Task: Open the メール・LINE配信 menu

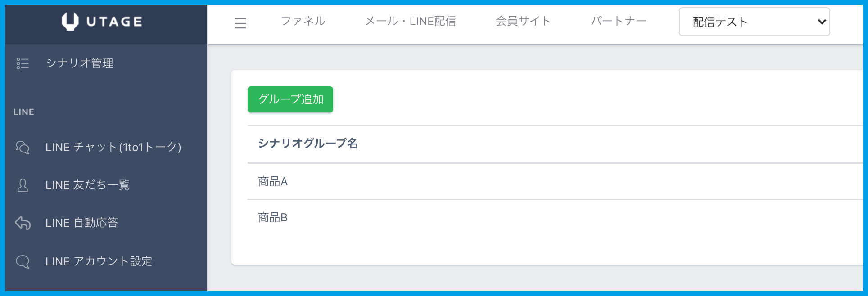Action: point(410,21)
